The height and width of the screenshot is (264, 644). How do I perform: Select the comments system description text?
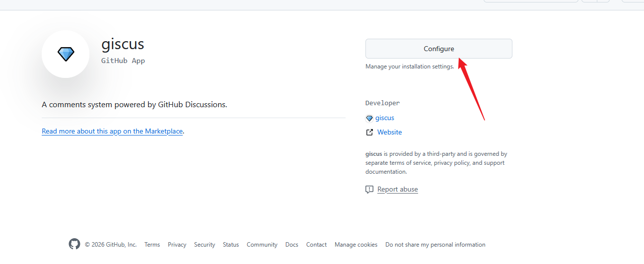135,105
